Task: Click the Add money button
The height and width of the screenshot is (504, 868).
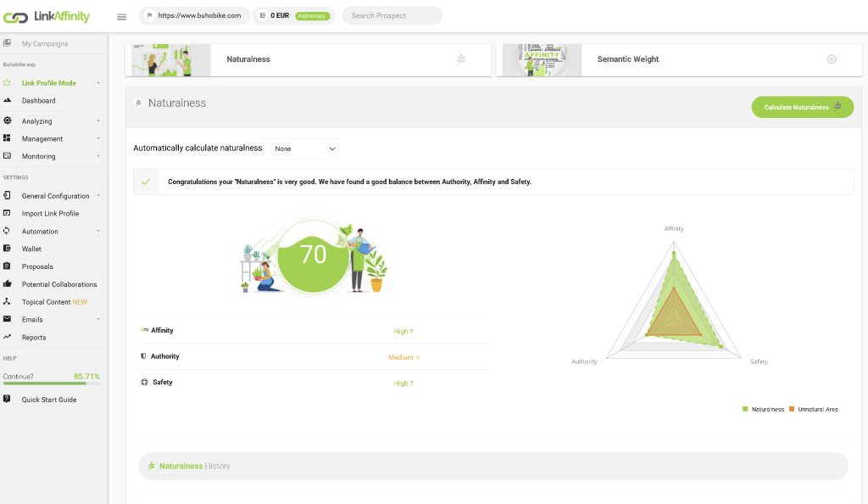Action: tap(312, 16)
